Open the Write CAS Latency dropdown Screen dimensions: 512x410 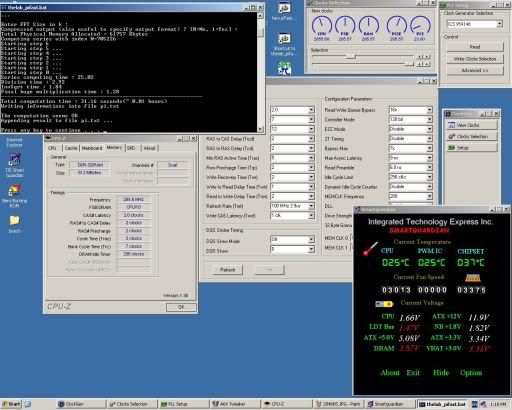311,216
